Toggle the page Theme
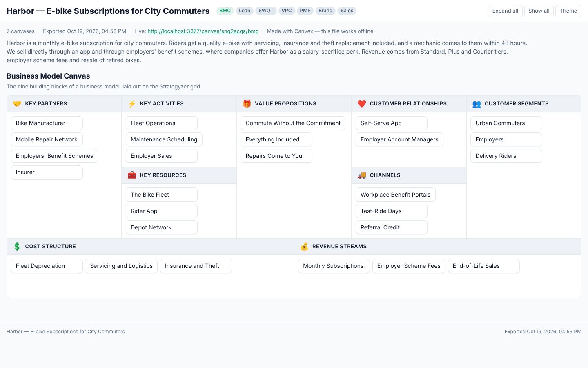Viewport: 588px width, 368px height. [568, 11]
